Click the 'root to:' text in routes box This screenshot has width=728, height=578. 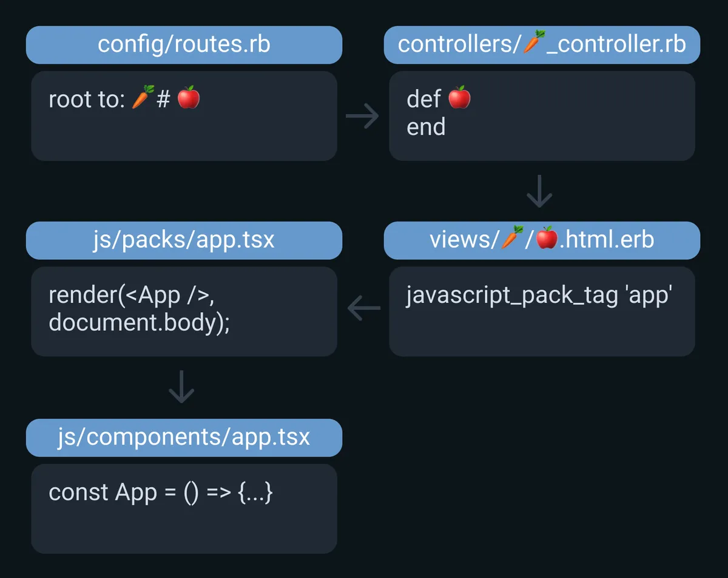tap(87, 100)
